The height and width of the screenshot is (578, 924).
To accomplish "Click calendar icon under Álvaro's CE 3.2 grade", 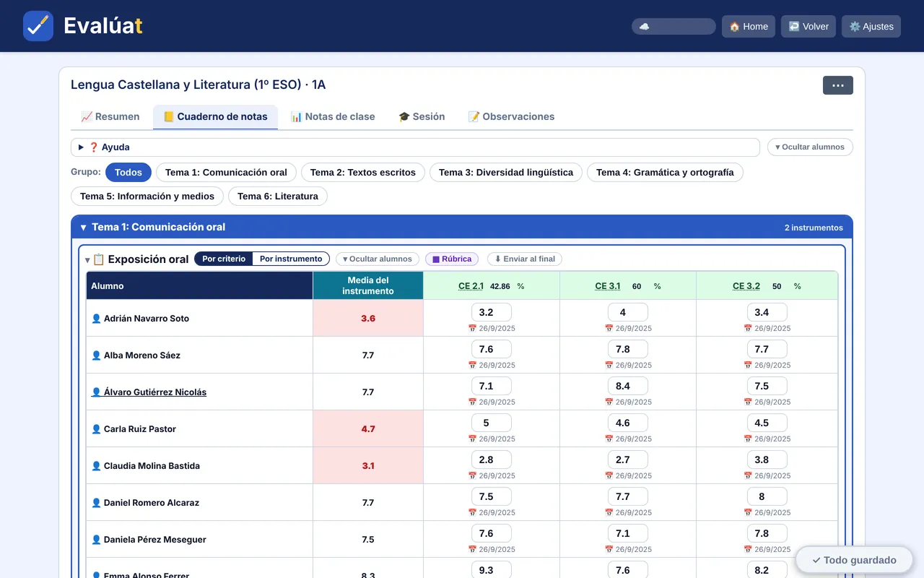I will pos(748,402).
